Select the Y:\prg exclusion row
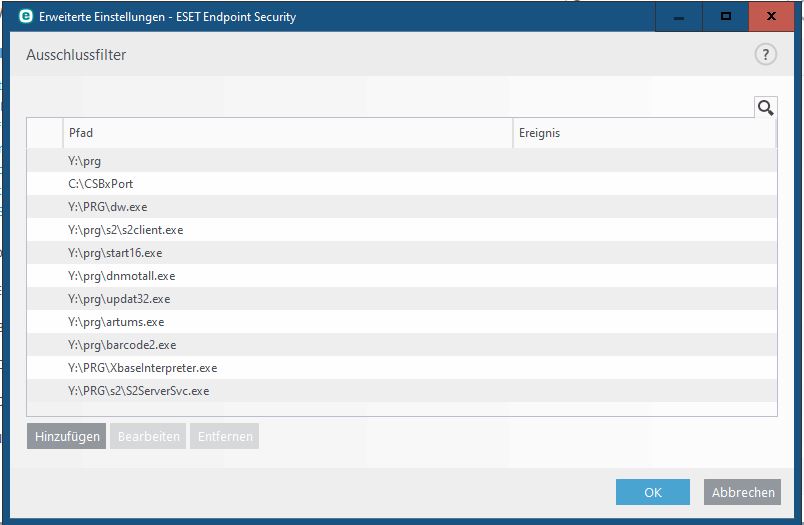The width and height of the screenshot is (804, 525). [401, 161]
